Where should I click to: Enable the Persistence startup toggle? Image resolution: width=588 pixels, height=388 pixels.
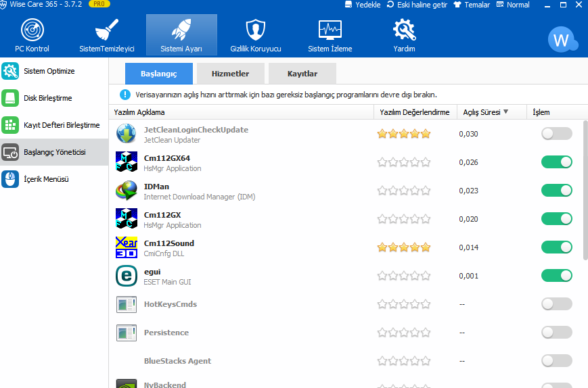pyautogui.click(x=556, y=333)
